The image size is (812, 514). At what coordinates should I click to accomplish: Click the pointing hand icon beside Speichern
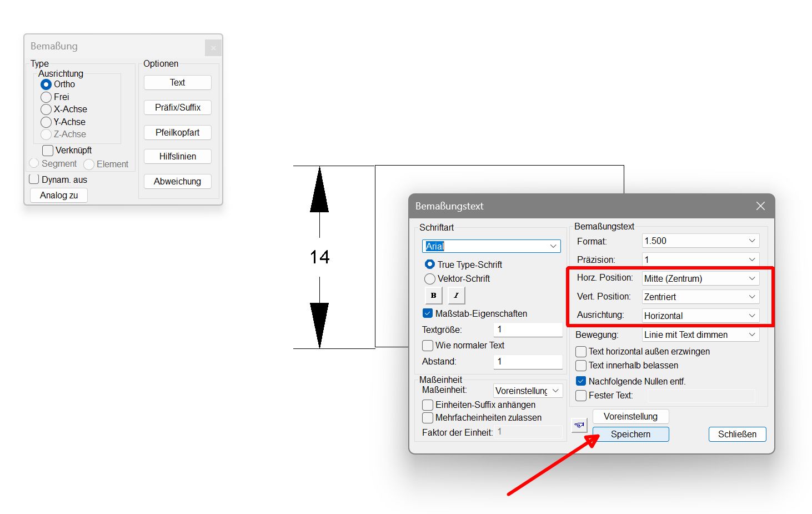[579, 425]
